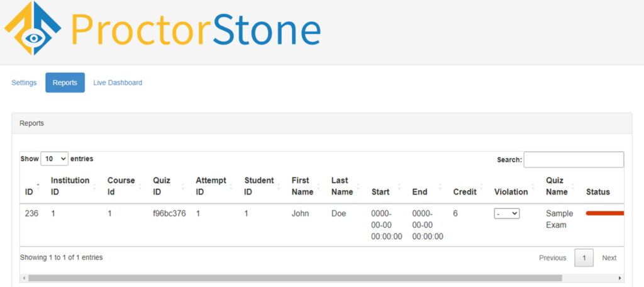This screenshot has width=644, height=287.
Task: Switch to the Reports tab
Action: [x=65, y=82]
